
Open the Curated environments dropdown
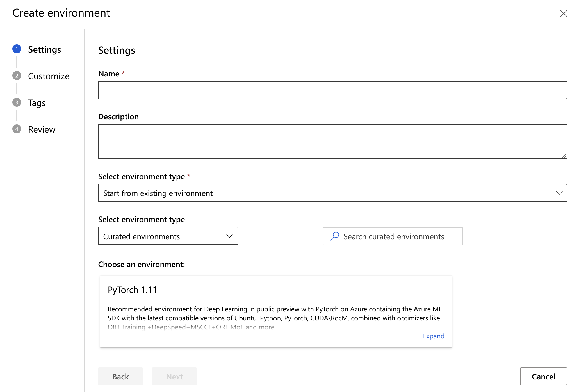tap(168, 236)
